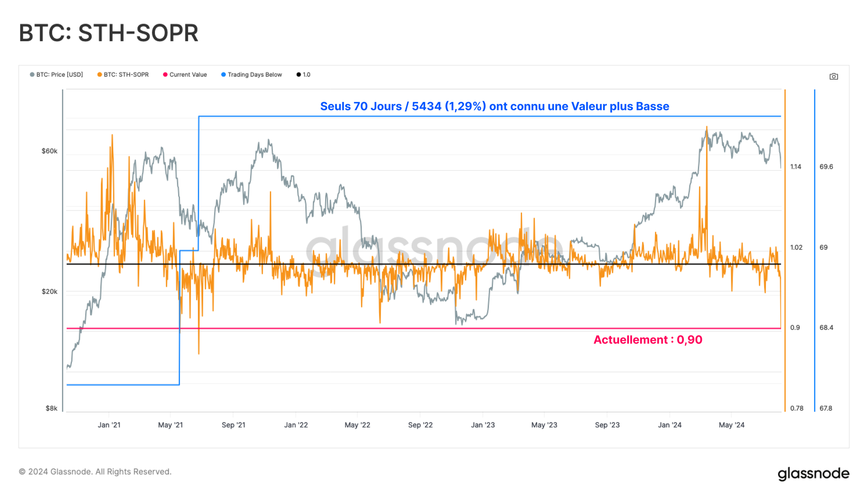Toggle the Current Value legend entry
The height and width of the screenshot is (500, 868).
pos(188,75)
